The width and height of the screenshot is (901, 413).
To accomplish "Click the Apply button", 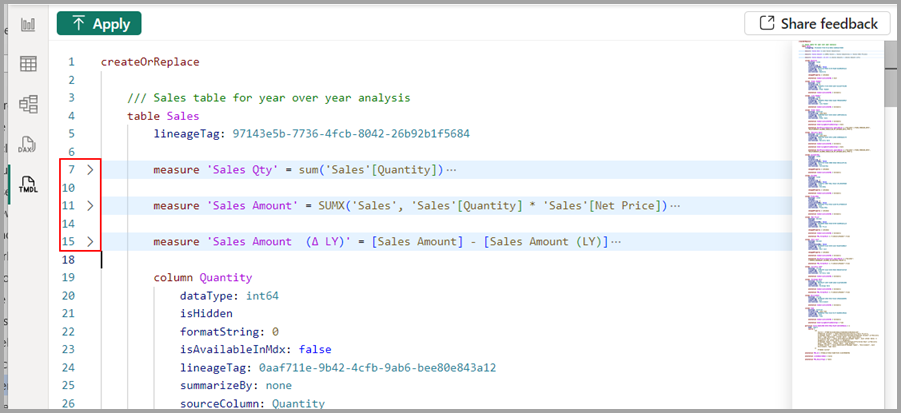I will click(x=99, y=23).
